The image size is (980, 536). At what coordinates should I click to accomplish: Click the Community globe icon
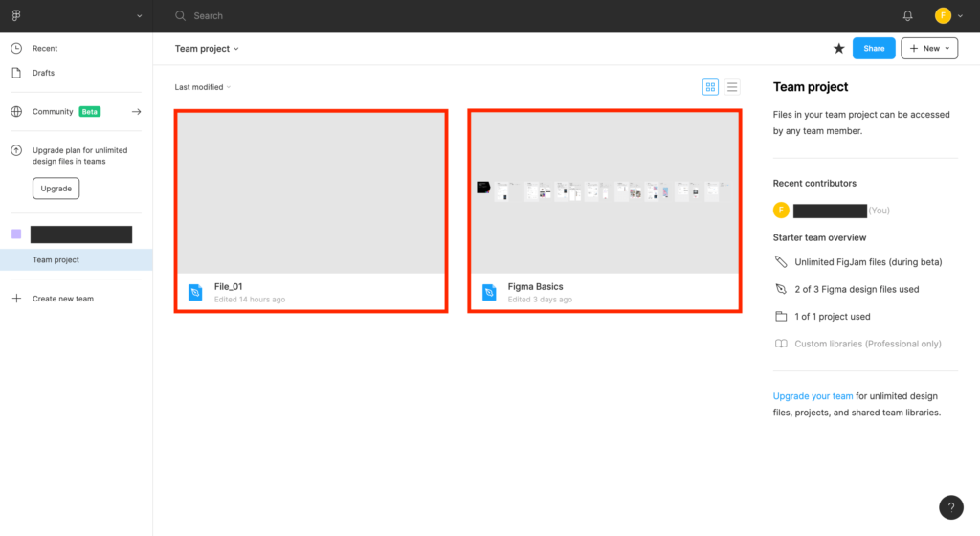click(16, 111)
